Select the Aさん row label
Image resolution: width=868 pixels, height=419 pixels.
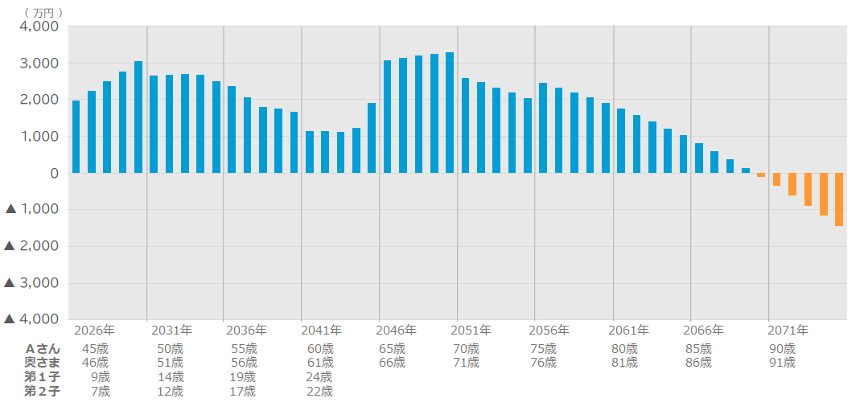[x=43, y=349]
